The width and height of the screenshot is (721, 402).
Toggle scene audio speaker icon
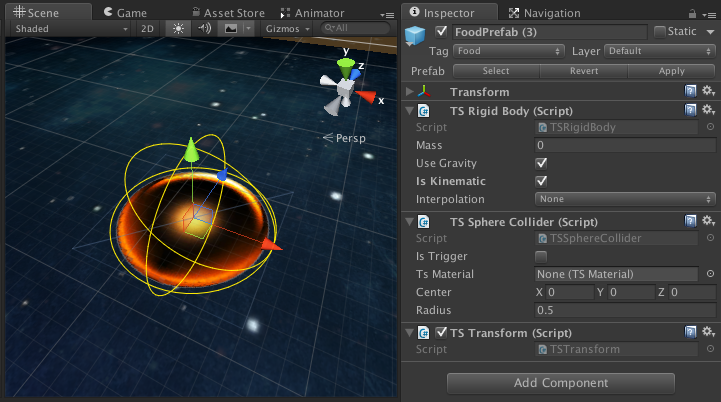click(204, 29)
